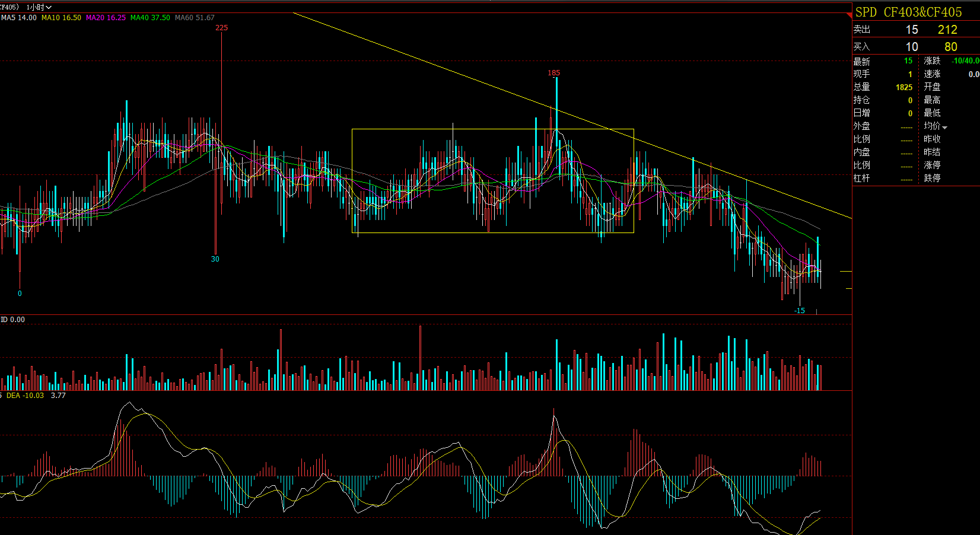This screenshot has width=980, height=535.
Task: Expand the 均价 dropdown arrow
Action: [944, 127]
